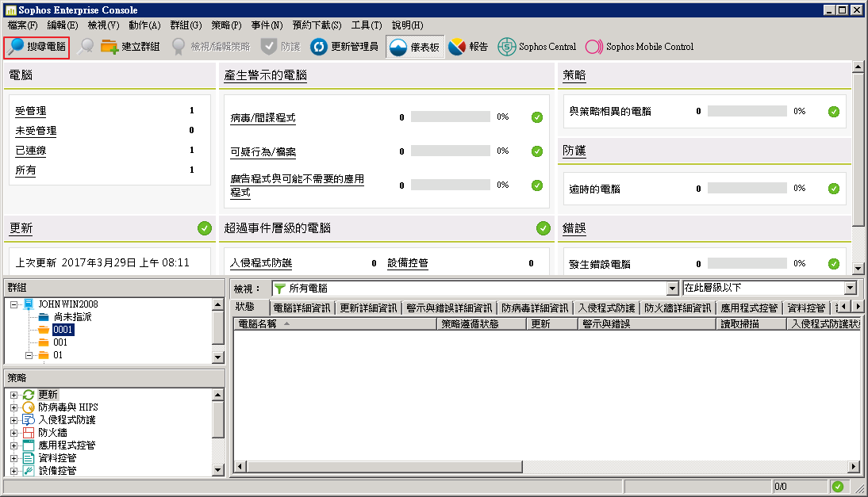868x497 pixels.
Task: Click the grey magnifier icon beside 搜尋電腦
Action: point(85,47)
